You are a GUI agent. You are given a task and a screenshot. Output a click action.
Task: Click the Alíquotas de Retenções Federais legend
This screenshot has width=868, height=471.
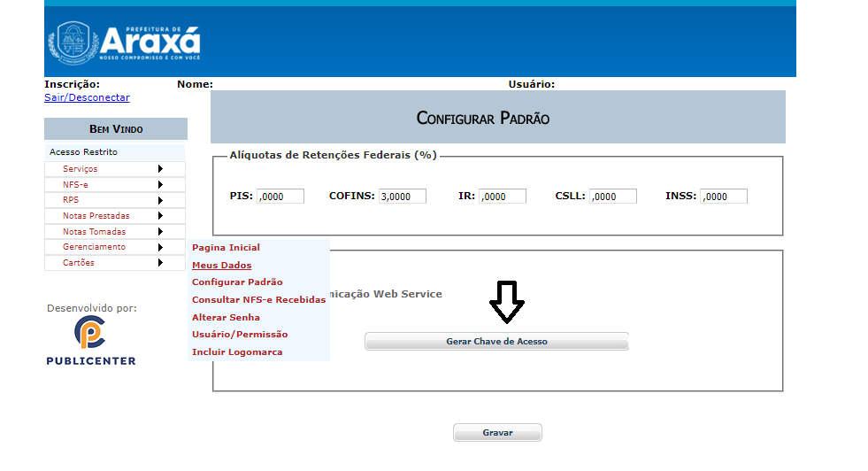(x=334, y=155)
